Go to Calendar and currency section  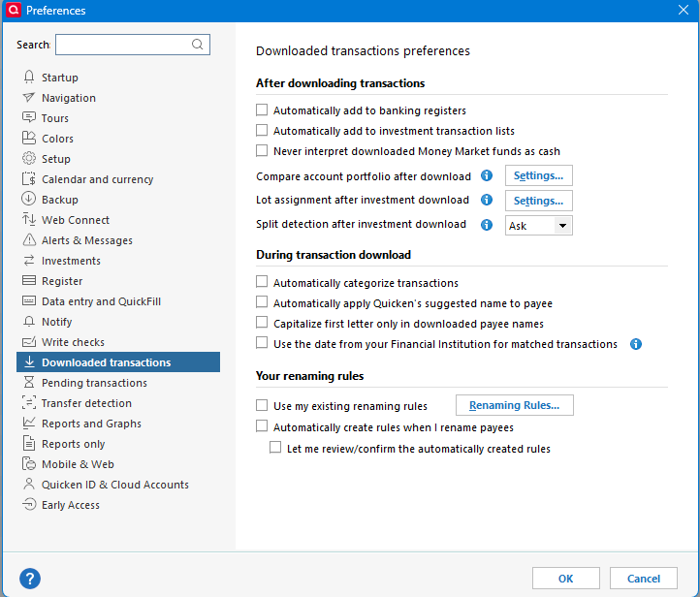[x=97, y=179]
